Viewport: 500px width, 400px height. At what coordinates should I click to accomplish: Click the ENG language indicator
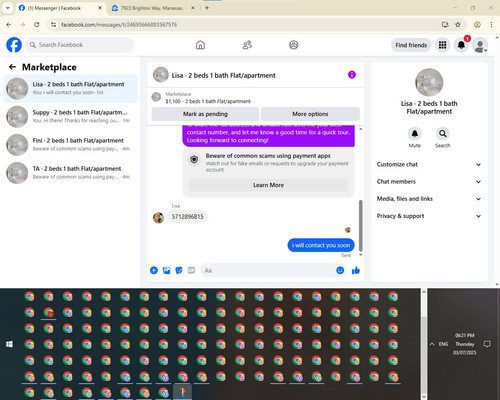[x=443, y=344]
